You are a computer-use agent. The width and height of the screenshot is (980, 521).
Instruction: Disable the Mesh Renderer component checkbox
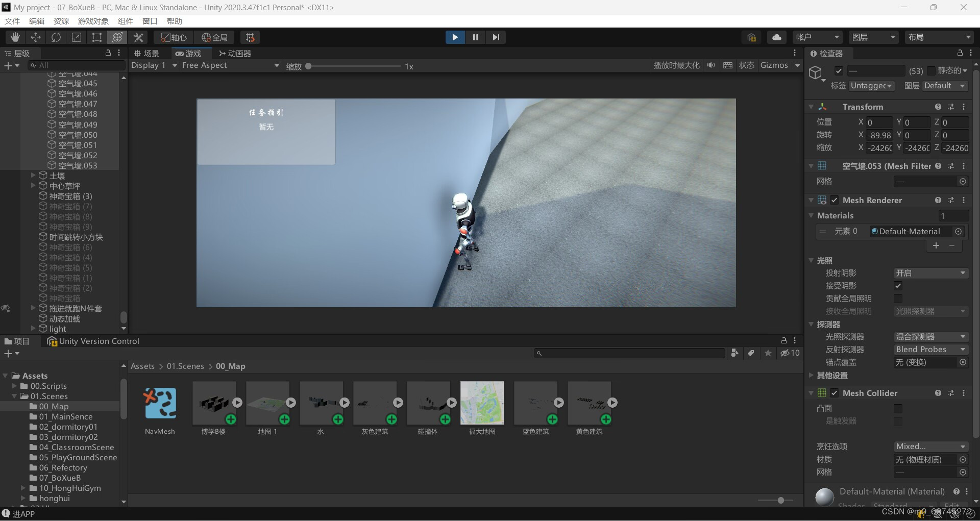835,200
